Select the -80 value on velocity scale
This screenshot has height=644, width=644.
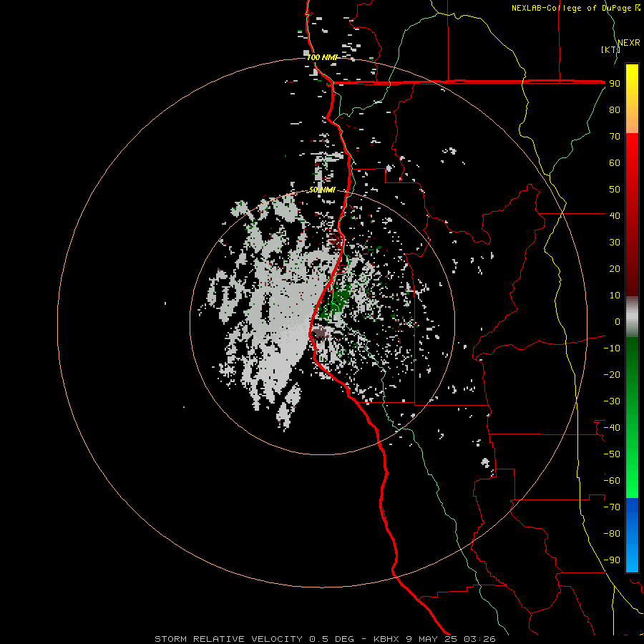tap(612, 534)
